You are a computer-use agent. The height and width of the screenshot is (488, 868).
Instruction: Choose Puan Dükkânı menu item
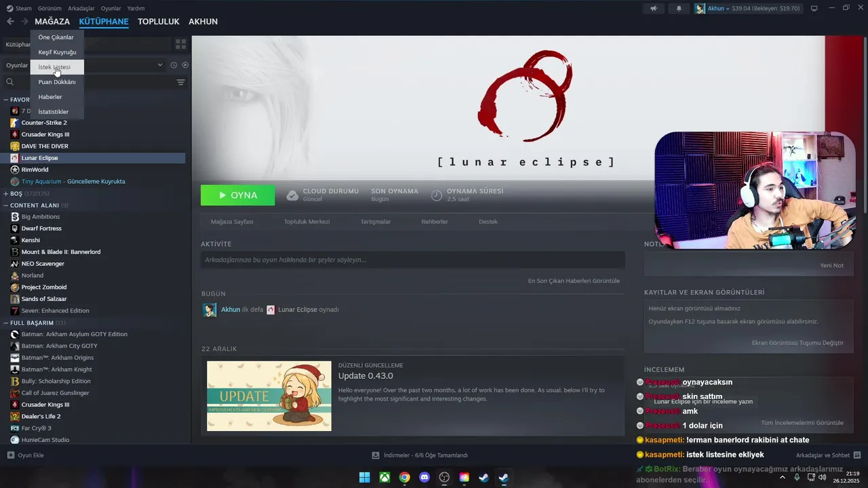tap(57, 82)
